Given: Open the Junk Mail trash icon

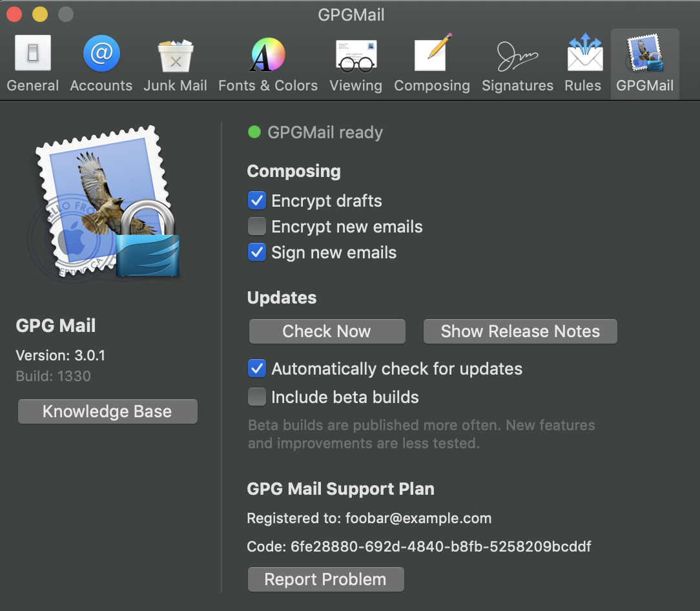Looking at the screenshot, I should 176,56.
